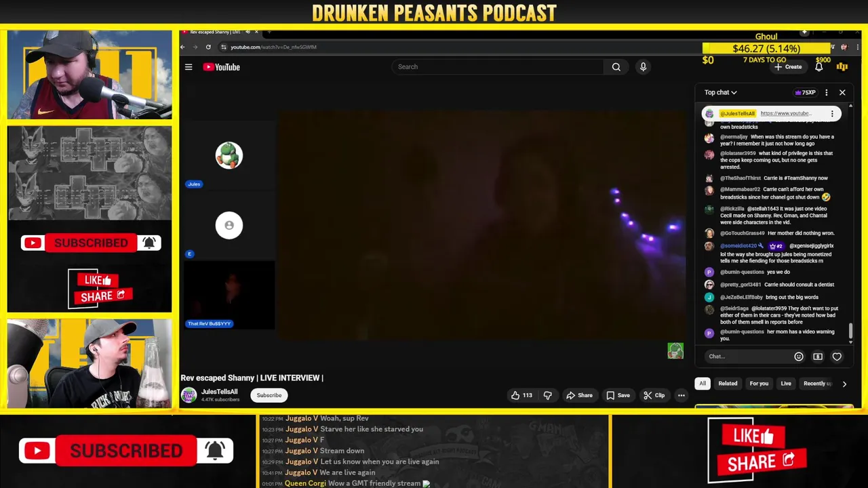The width and height of the screenshot is (868, 488).
Task: Jump down with chat scrollbar down arrow
Action: [x=851, y=344]
